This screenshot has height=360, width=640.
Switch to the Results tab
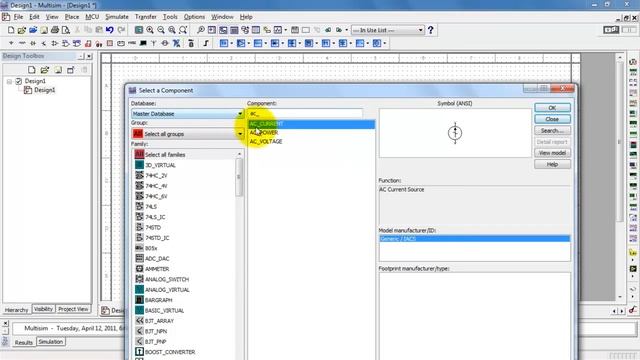[x=23, y=342]
